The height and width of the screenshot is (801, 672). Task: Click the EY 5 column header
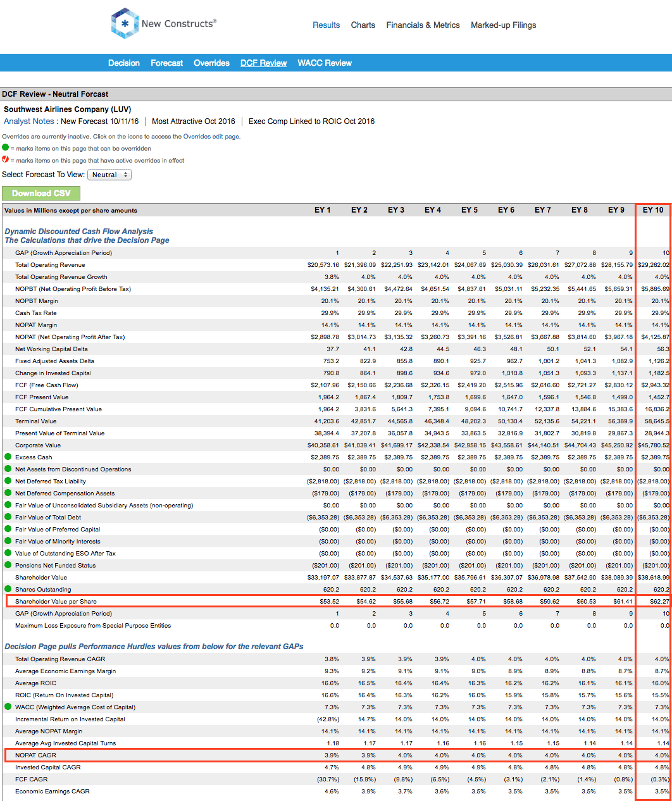click(x=470, y=210)
